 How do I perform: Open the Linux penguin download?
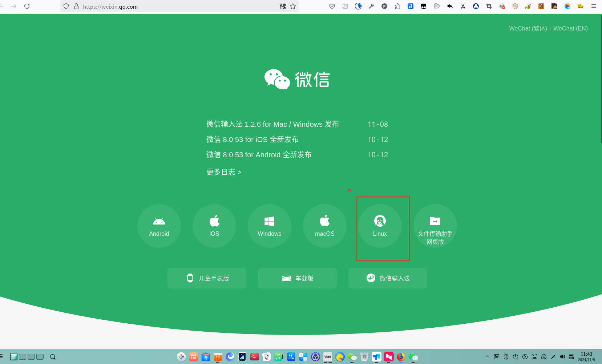tap(380, 226)
